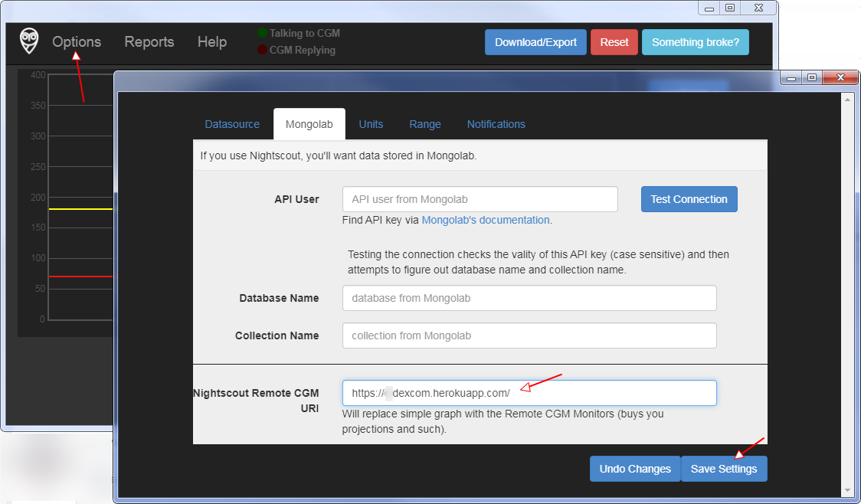Switch to the Units tab

pos(372,124)
